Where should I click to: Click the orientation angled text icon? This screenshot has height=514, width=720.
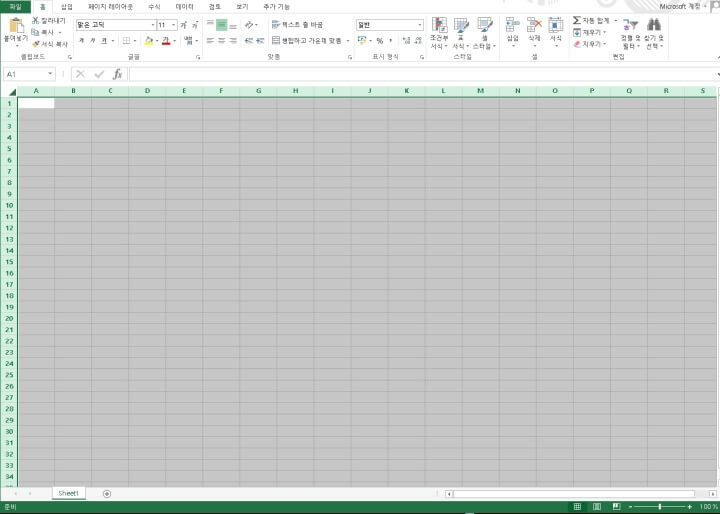tap(249, 25)
